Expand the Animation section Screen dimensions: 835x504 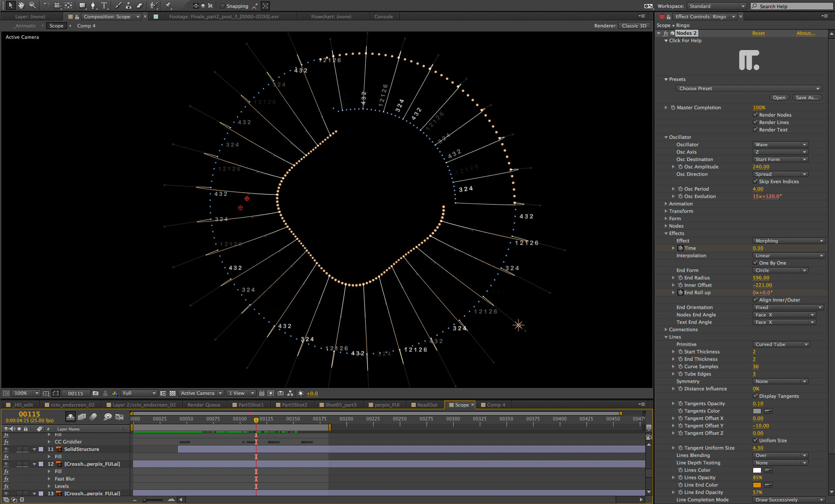[666, 204]
